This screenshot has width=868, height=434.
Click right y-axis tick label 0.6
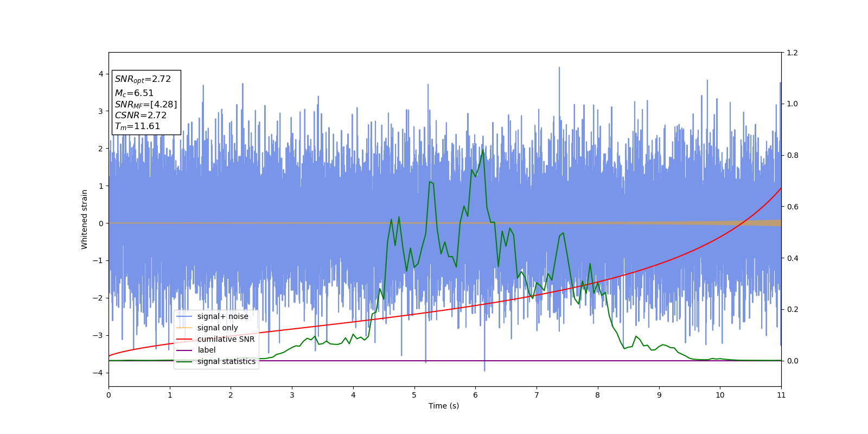click(792, 207)
